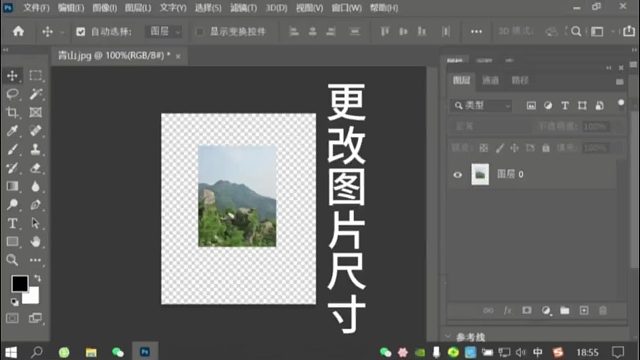
Task: Select the Eyedropper tool
Action: [12, 131]
